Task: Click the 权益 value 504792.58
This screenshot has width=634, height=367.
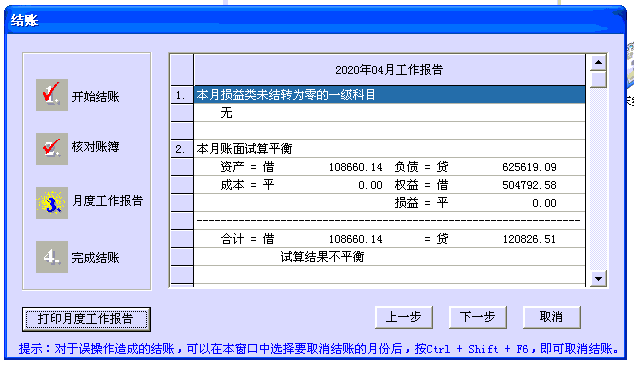Action: pyautogui.click(x=529, y=185)
